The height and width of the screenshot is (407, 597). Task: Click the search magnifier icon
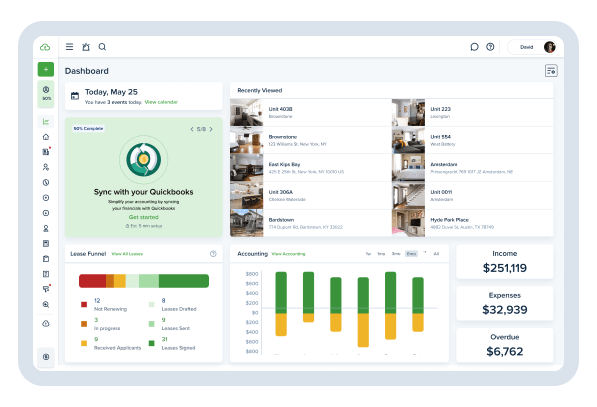102,47
